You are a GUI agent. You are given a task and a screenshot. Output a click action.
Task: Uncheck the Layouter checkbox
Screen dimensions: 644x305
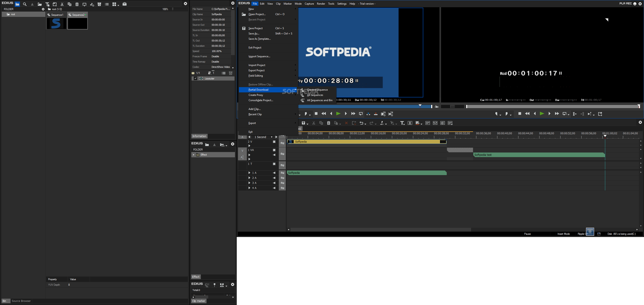coord(196,79)
